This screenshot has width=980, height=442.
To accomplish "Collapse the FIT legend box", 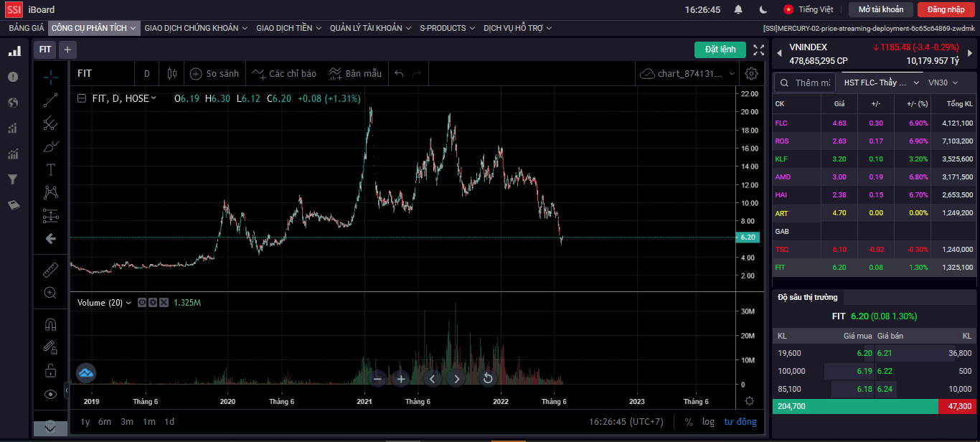I will pyautogui.click(x=83, y=98).
